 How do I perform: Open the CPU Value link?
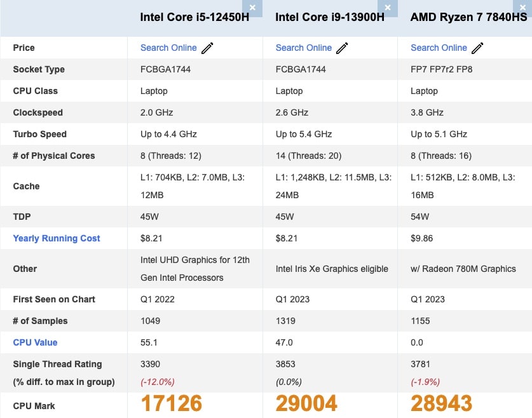tap(35, 342)
